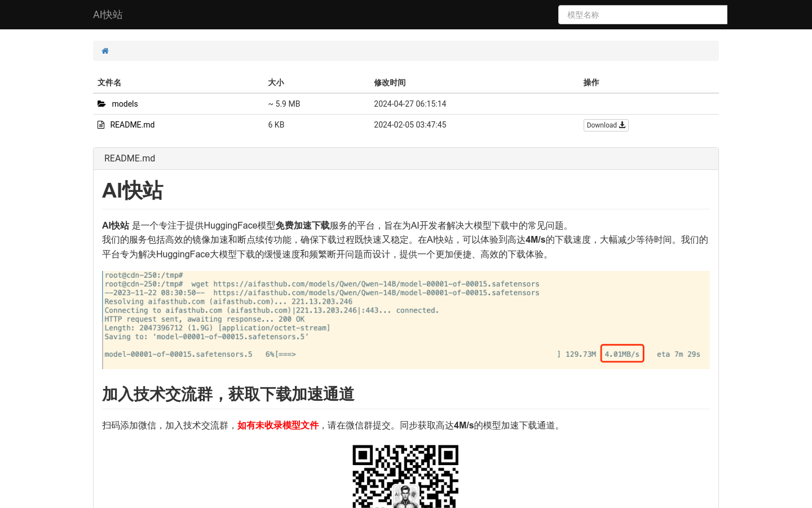Select the 6 KB size cell
Screen dimensions: 812x508
tap(276, 125)
